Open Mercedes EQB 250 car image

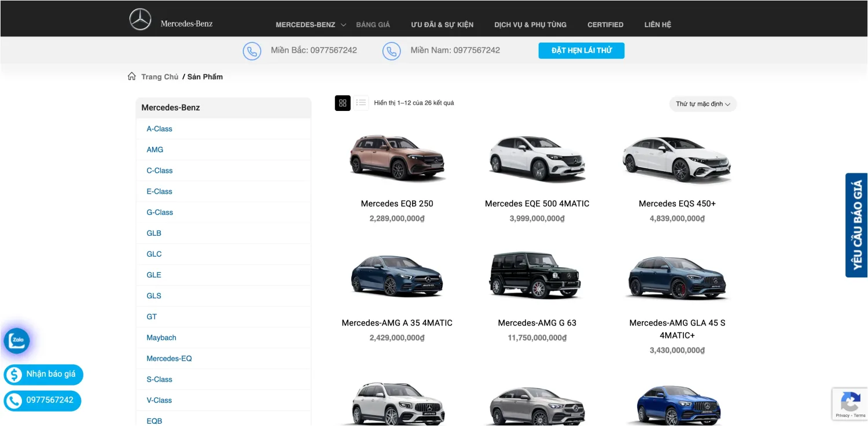click(397, 158)
